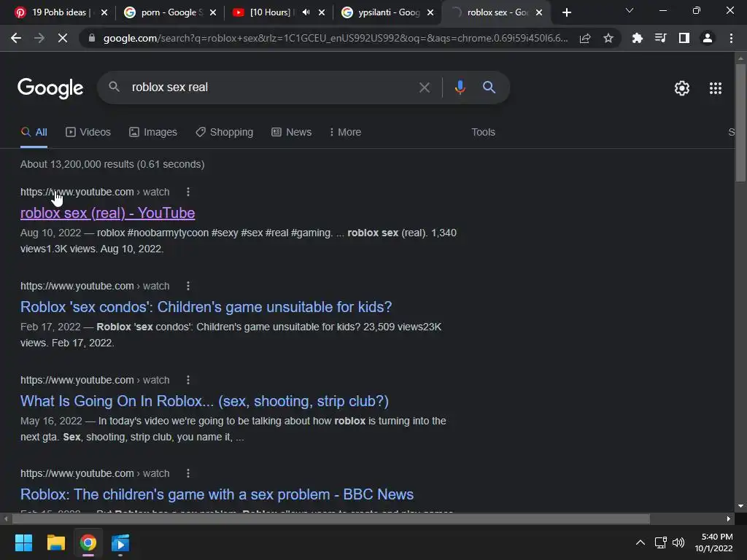Click the forward navigation arrow
Screen dimensions: 747x560
click(39, 38)
